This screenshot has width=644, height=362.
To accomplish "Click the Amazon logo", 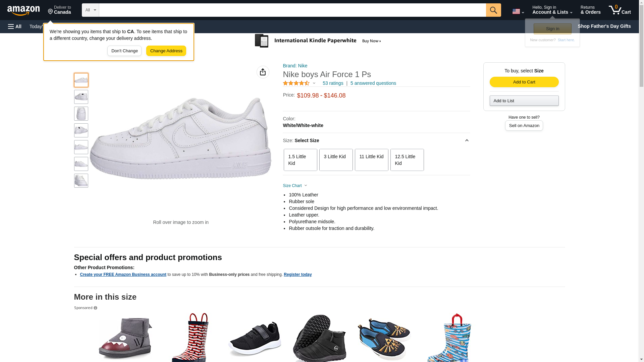I will pyautogui.click(x=23, y=10).
